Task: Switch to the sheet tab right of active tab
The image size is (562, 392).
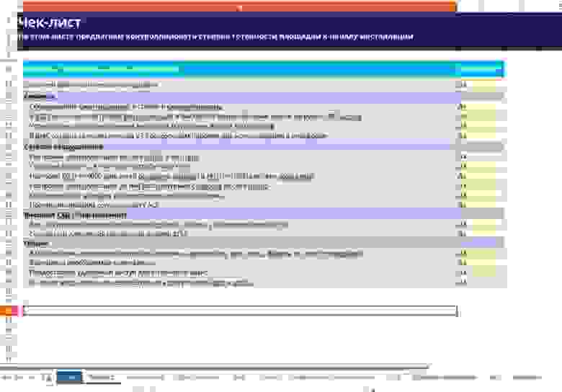Action: [102, 378]
